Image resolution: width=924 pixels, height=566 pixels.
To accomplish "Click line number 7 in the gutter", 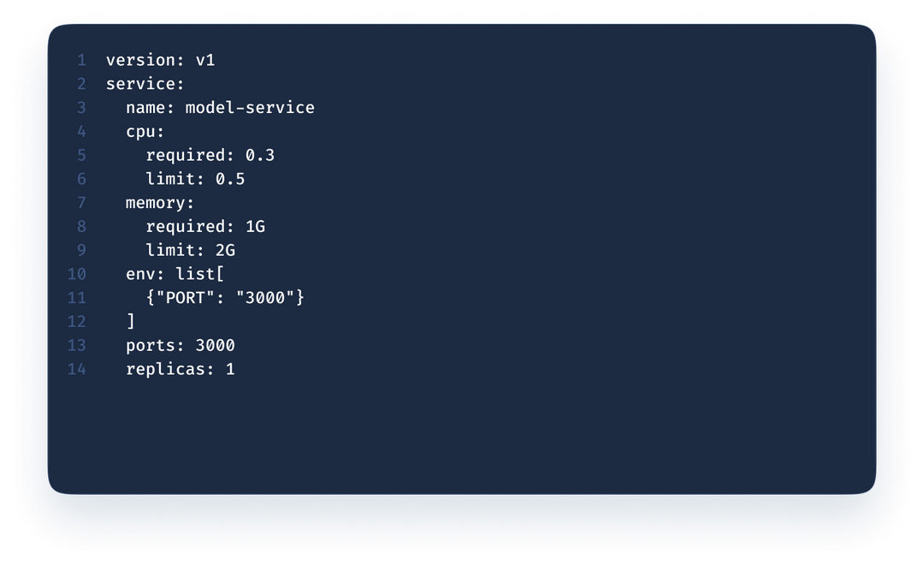I will tap(81, 203).
